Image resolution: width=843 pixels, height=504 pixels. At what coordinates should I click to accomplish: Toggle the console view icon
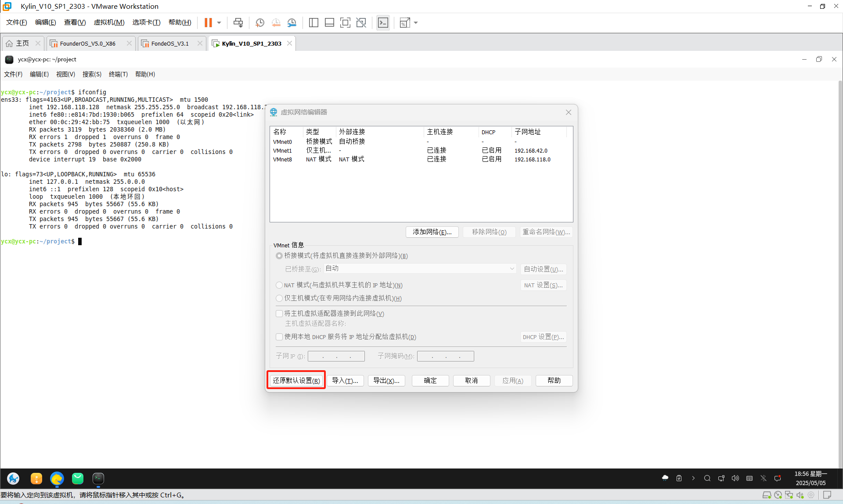(x=383, y=23)
